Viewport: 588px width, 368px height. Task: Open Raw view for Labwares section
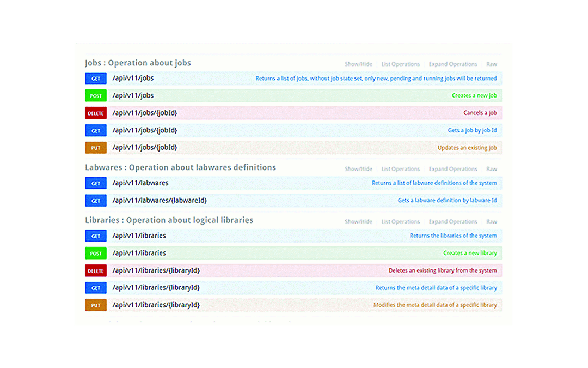[492, 169]
